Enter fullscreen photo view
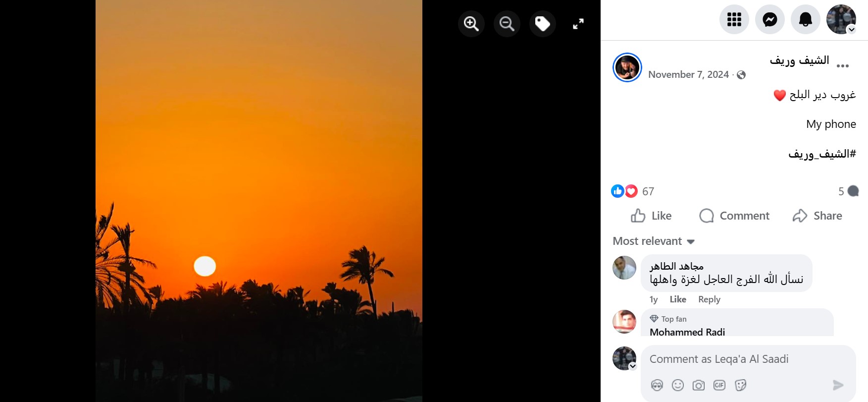868x402 pixels. point(578,23)
